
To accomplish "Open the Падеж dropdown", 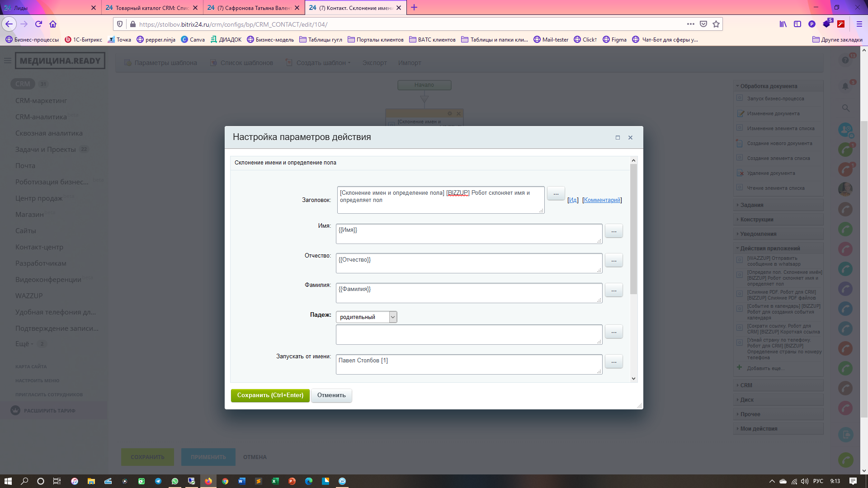I will pos(366,317).
